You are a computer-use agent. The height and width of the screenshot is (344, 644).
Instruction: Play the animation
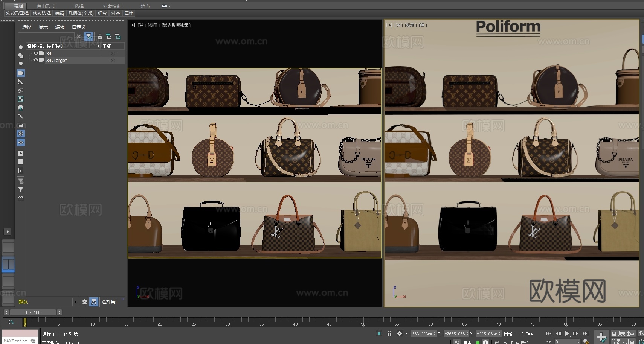point(567,333)
